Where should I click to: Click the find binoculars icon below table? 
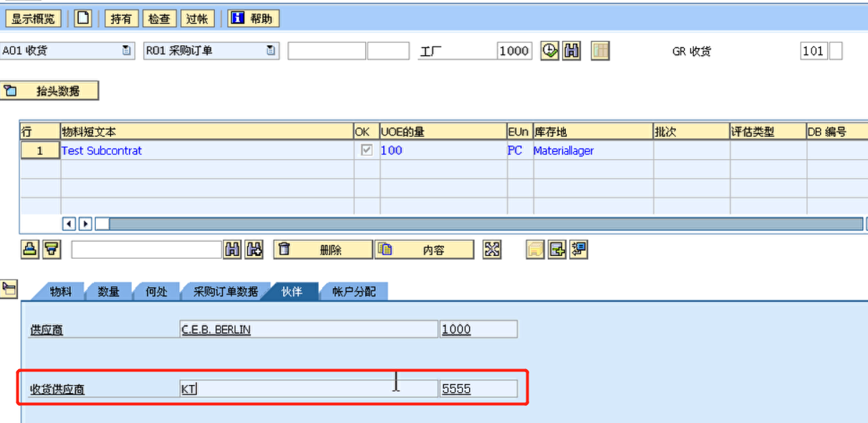(233, 249)
